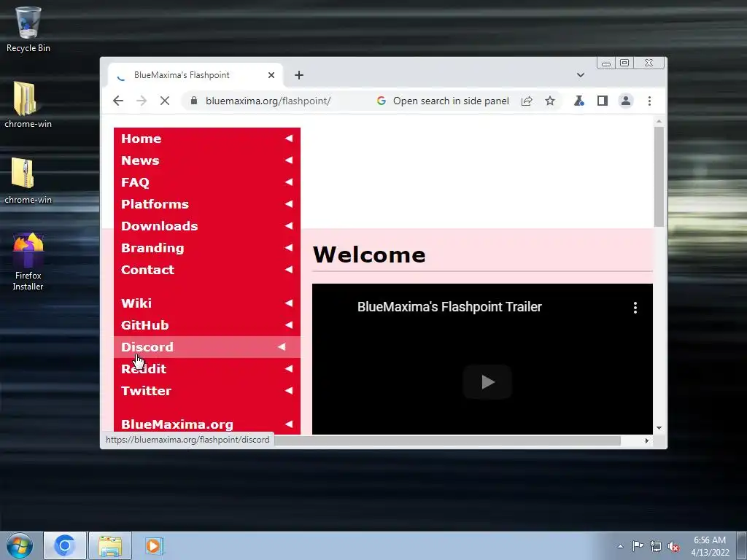This screenshot has height=560, width=747.
Task: Click the Show desktop strip
Action: tap(742, 545)
